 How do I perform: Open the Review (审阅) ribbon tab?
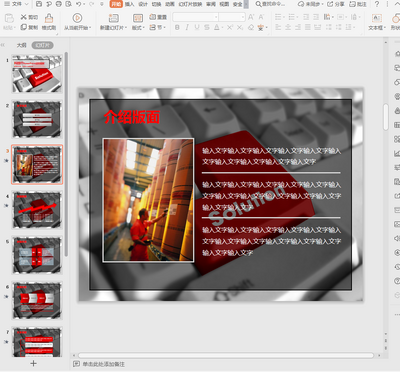(x=211, y=4)
